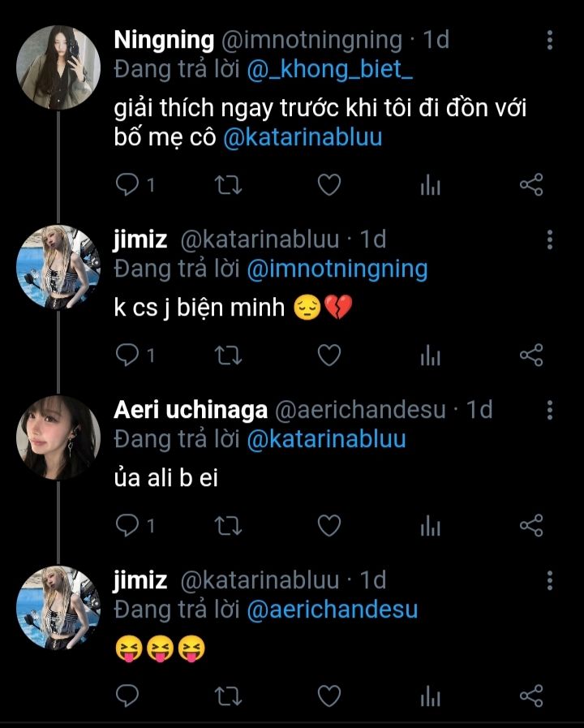584x728 pixels.
Task: Retweet Ningning's reply tweet
Action: pyautogui.click(x=230, y=186)
